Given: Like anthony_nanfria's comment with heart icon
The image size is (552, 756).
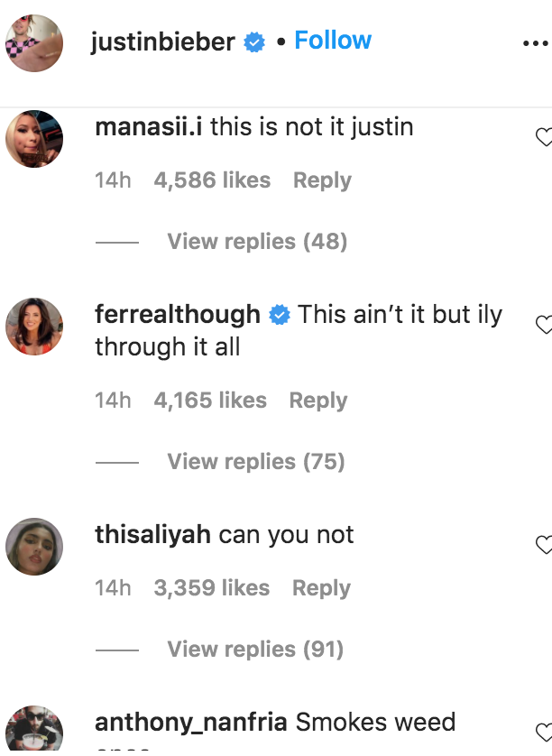Looking at the screenshot, I should point(544,733).
